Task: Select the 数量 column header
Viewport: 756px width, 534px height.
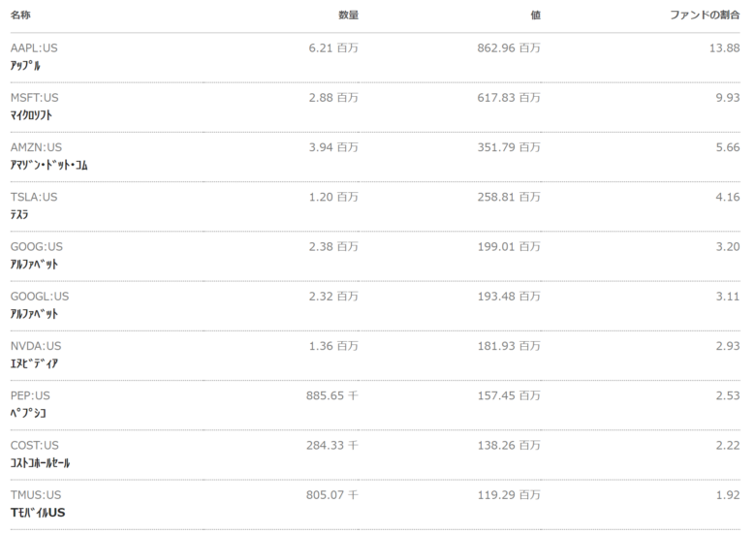Action: [348, 15]
